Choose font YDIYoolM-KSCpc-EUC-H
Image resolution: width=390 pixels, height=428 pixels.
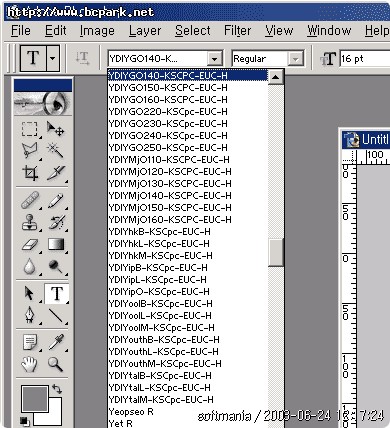[187, 328]
